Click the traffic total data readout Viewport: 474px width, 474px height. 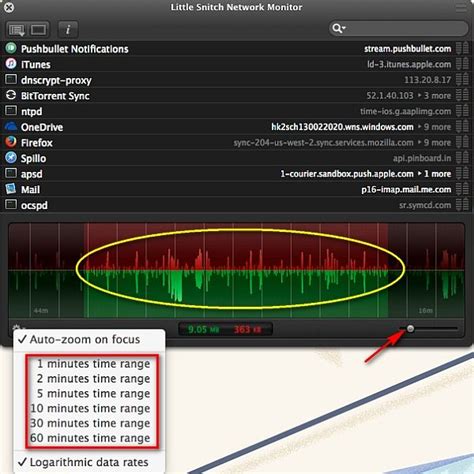[225, 329]
